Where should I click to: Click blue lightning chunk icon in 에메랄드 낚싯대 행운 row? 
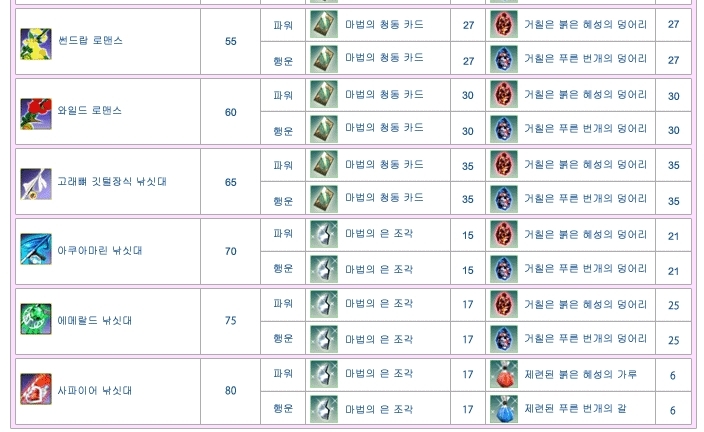[x=504, y=339]
